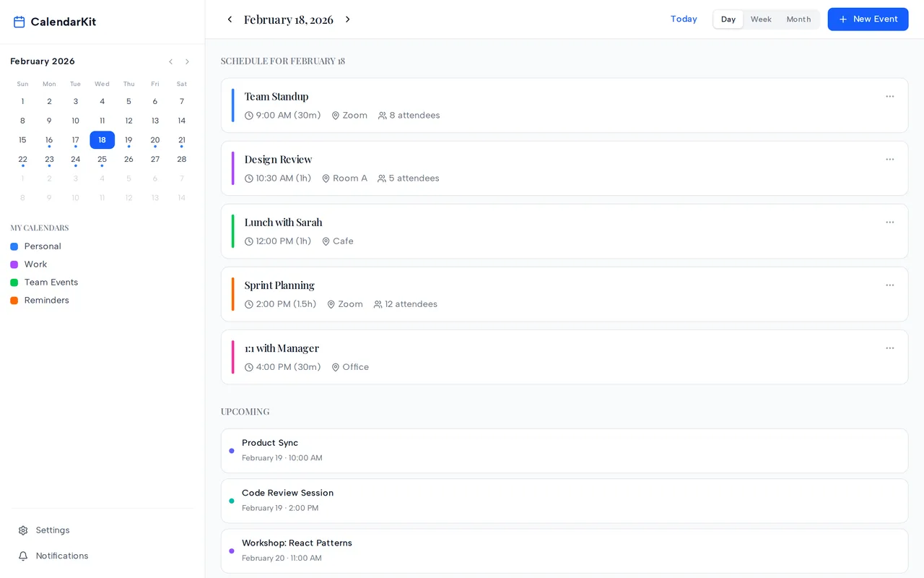Image resolution: width=924 pixels, height=578 pixels.
Task: Select February 19 in mini calendar
Action: [x=128, y=140]
